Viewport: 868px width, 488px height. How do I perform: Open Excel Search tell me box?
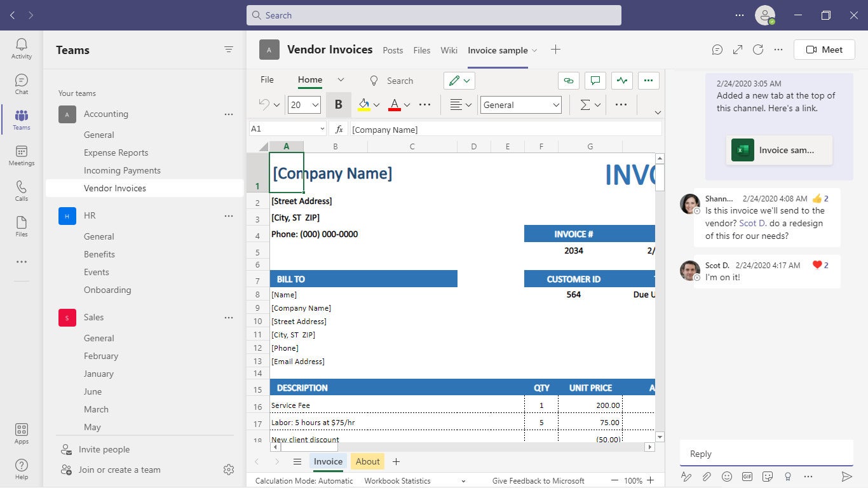point(392,81)
